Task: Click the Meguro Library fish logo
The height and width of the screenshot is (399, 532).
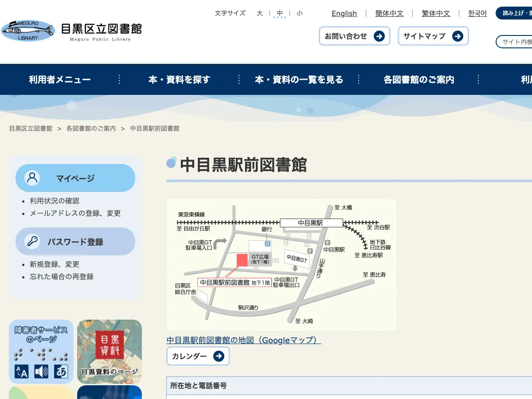Action: [27, 30]
